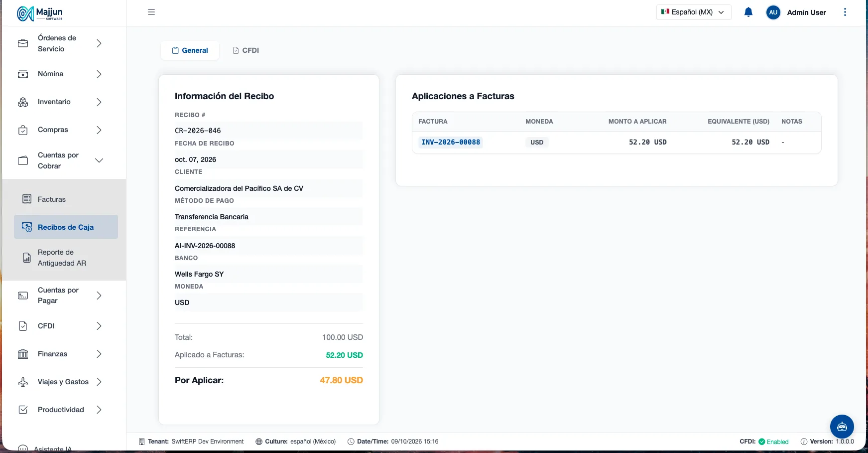Expand the Finanzas menu chevron

99,354
